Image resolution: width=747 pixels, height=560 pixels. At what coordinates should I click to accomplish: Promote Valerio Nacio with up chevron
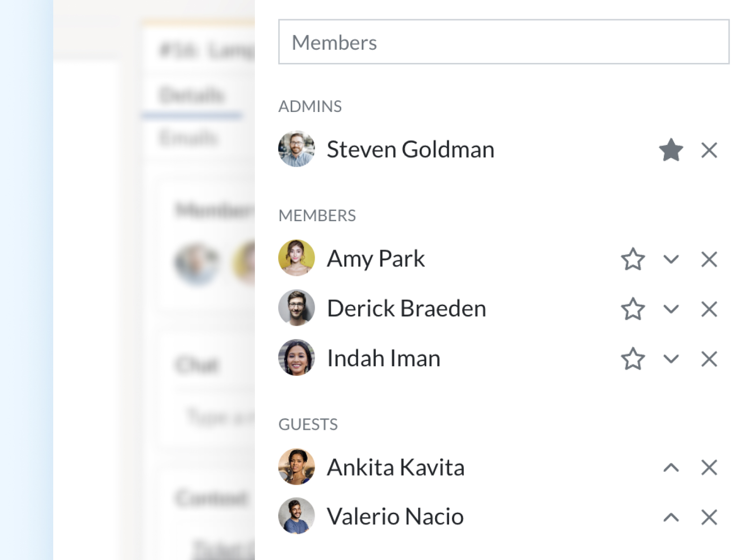[671, 517]
